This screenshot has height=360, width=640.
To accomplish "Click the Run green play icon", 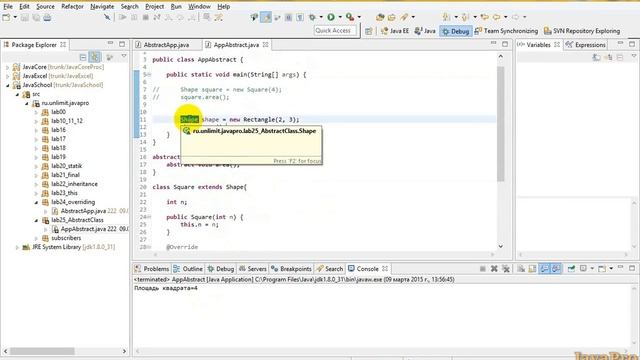I will click(331, 17).
